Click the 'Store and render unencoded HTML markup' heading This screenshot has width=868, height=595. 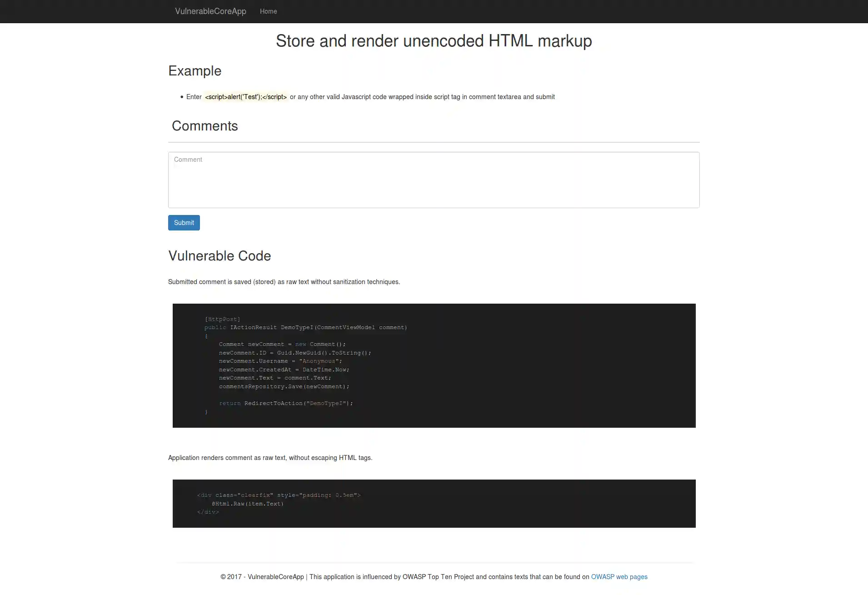click(434, 41)
